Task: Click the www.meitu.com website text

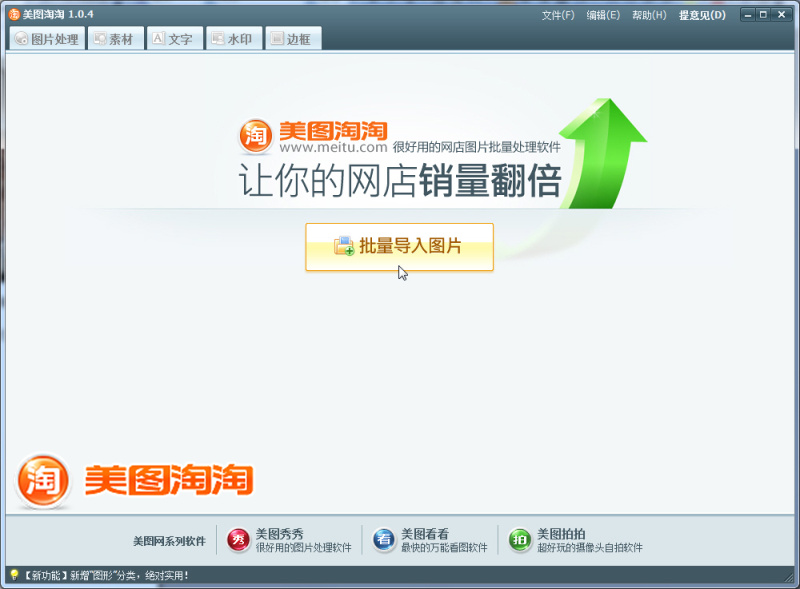Action: point(334,148)
